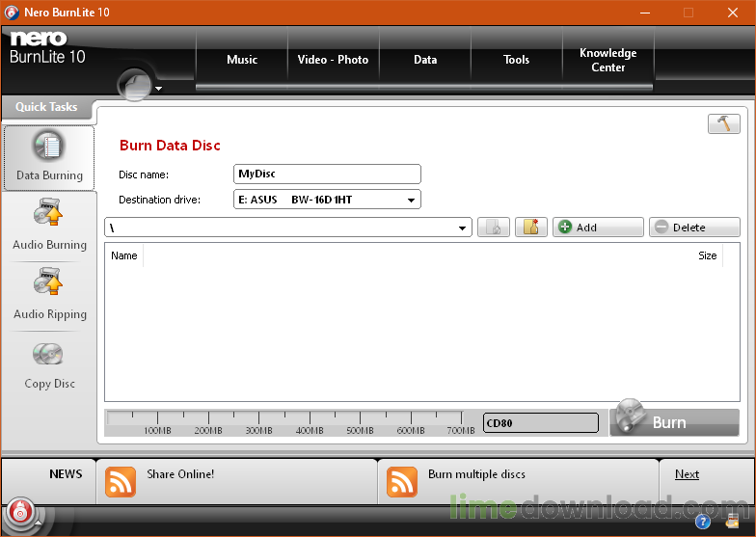Screen dimensions: 756x537
Task: Open the Audio Burning quick task
Action: click(x=48, y=226)
